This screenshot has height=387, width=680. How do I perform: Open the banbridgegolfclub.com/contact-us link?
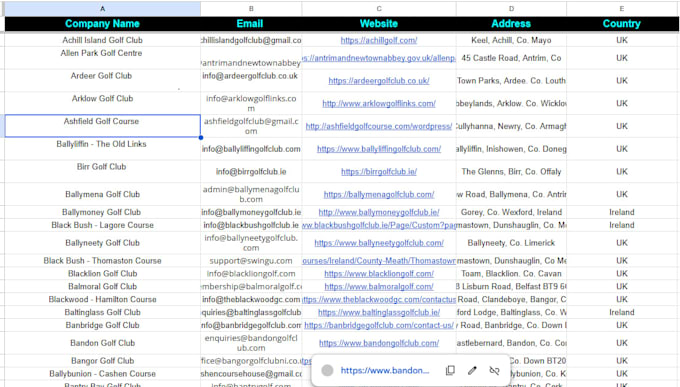click(x=379, y=325)
